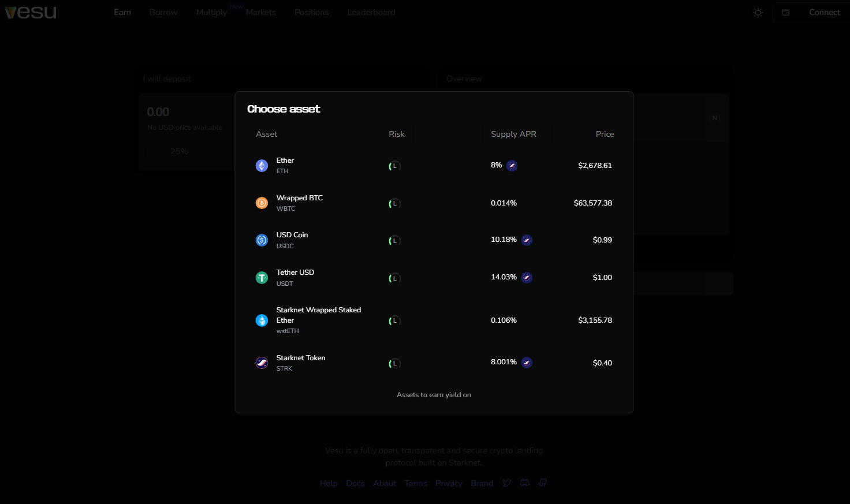
Task: Click the wstETH token icon
Action: (262, 320)
